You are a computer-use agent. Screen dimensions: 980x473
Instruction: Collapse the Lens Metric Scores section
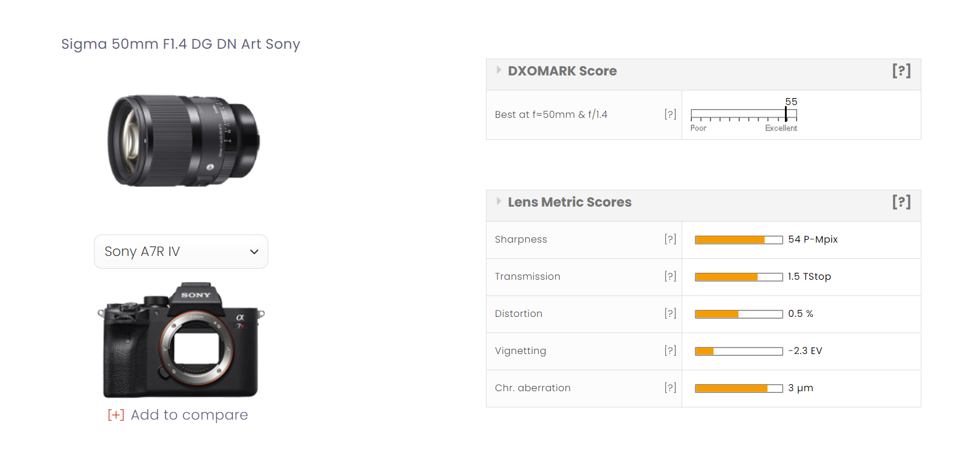coord(499,201)
